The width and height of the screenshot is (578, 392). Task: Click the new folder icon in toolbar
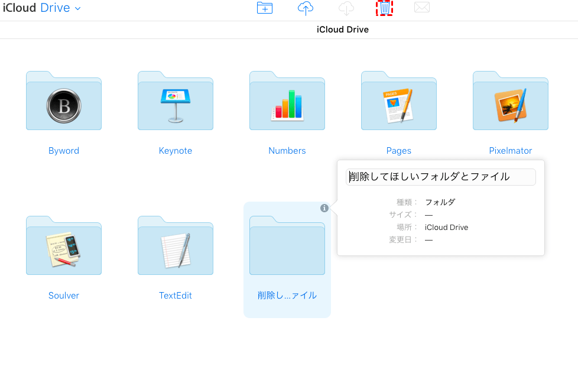coord(264,8)
